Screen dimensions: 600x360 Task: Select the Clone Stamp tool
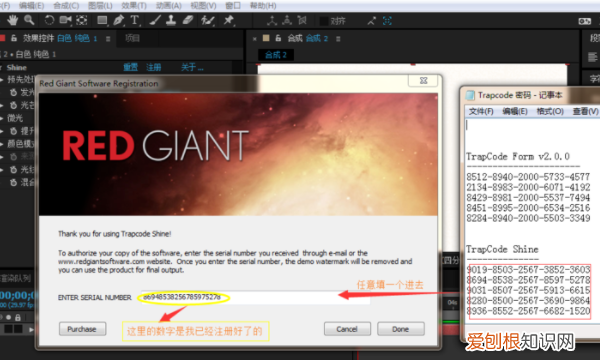(x=171, y=20)
